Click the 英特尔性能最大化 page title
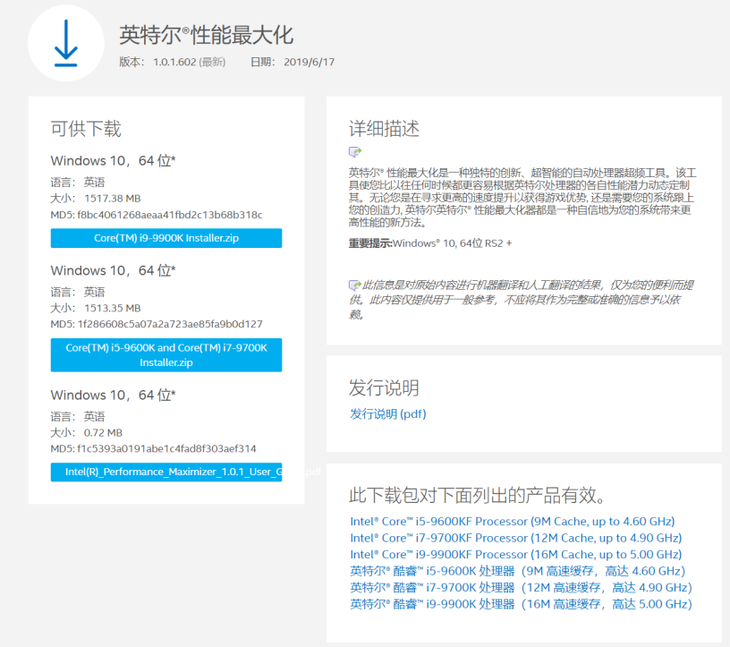This screenshot has width=730, height=647. (206, 35)
